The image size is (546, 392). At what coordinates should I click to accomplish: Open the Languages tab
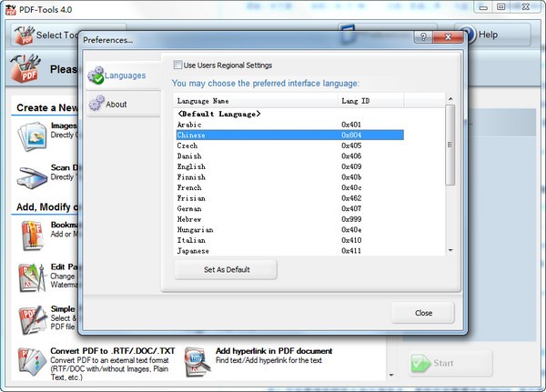(x=123, y=75)
